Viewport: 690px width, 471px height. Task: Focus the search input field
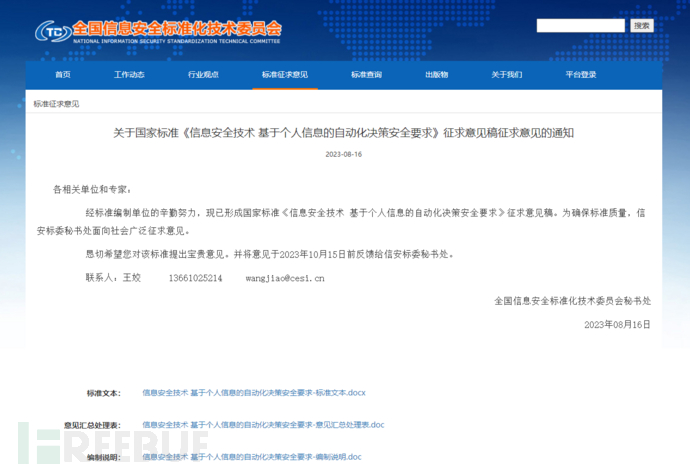580,26
